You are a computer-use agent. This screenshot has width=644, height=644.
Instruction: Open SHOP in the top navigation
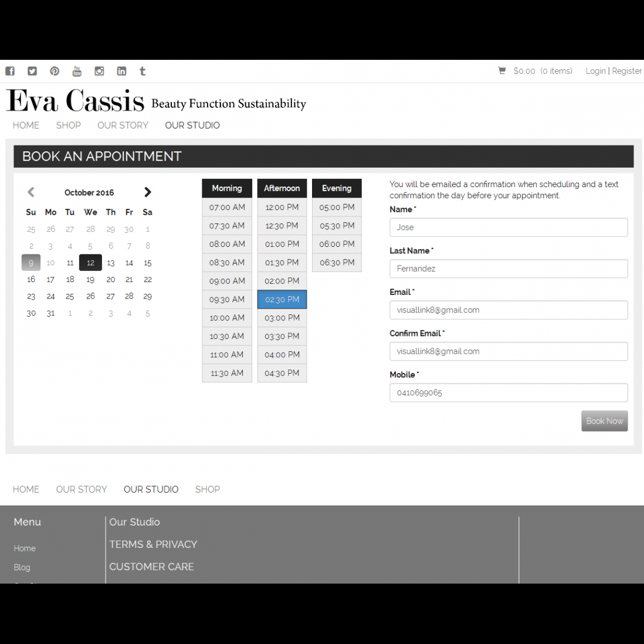(69, 125)
